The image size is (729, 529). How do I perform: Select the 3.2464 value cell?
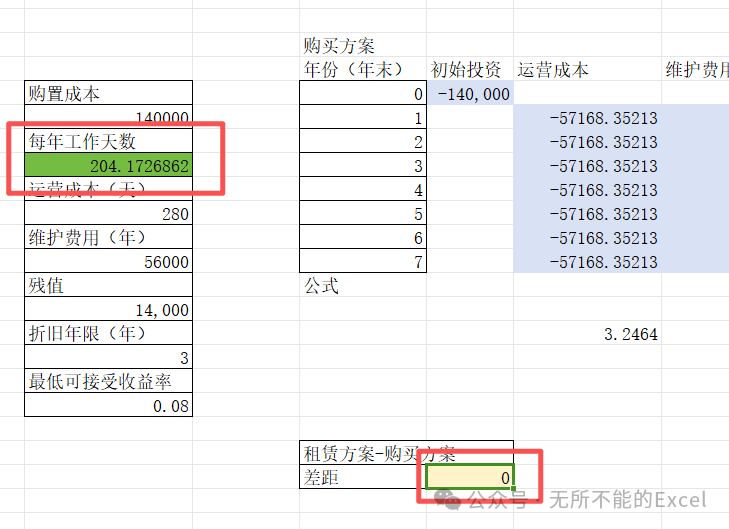[588, 333]
